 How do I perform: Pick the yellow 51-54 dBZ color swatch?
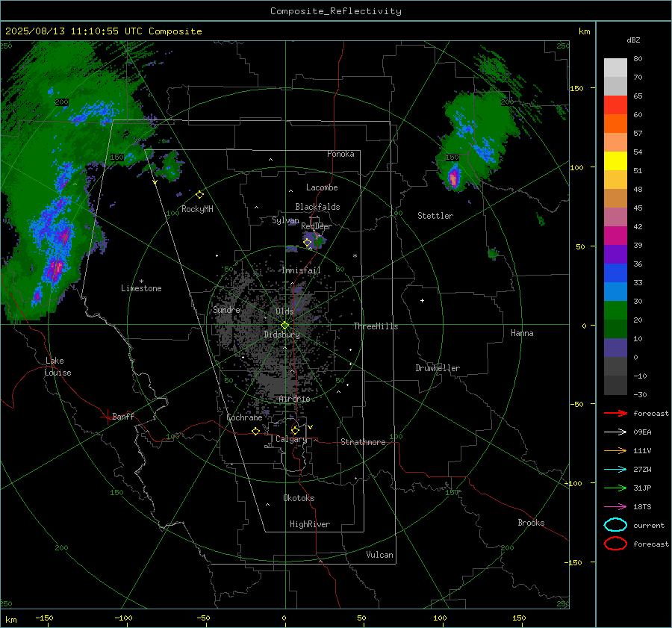pyautogui.click(x=615, y=161)
